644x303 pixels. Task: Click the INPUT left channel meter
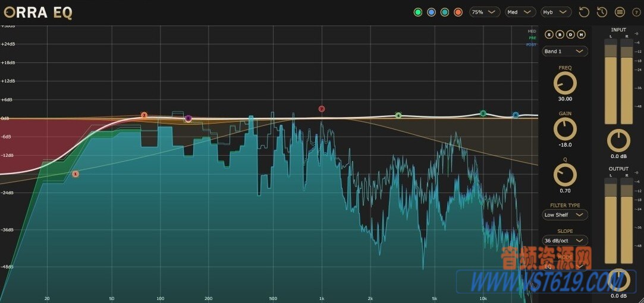610,81
